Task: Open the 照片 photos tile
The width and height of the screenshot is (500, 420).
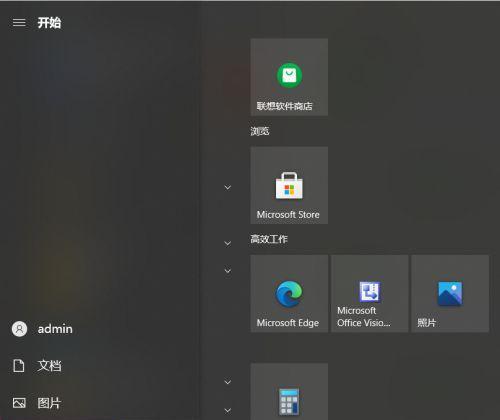Action: (x=450, y=294)
